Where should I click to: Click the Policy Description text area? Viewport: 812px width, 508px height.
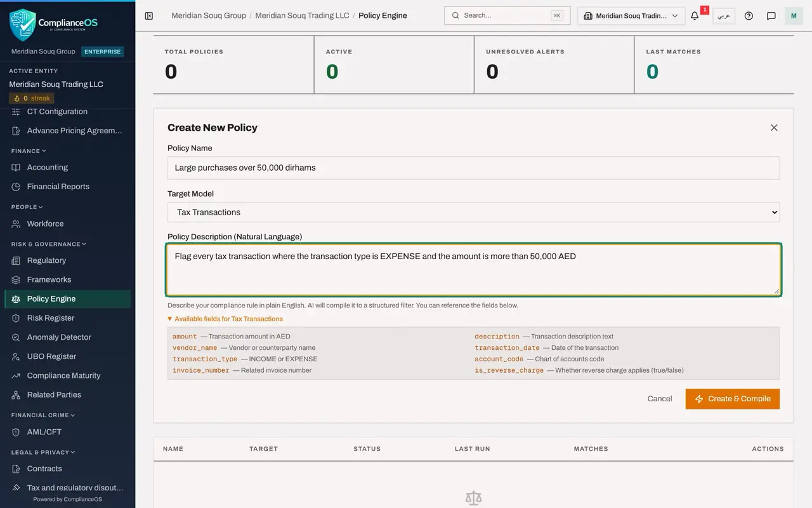(473, 270)
